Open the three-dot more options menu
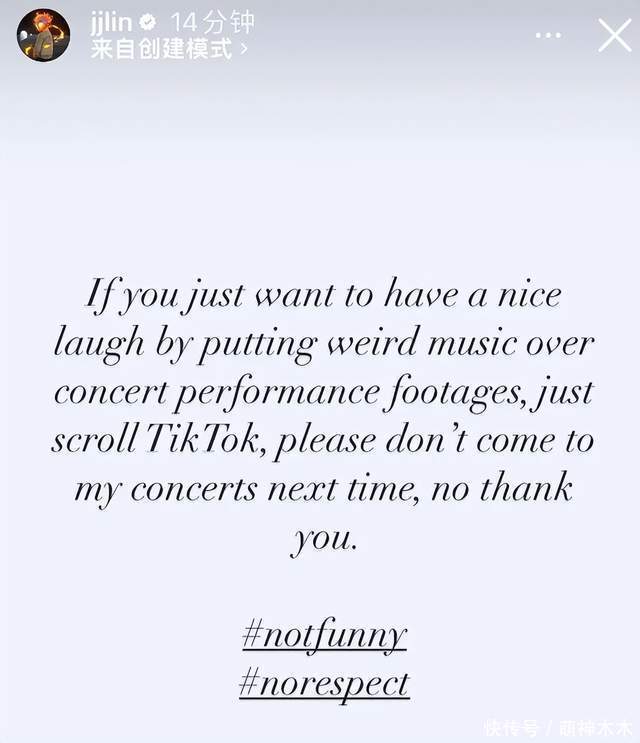640x743 pixels. coord(549,36)
